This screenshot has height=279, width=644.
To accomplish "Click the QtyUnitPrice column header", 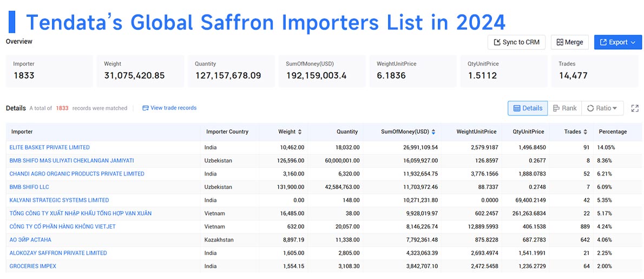I will coord(528,132).
